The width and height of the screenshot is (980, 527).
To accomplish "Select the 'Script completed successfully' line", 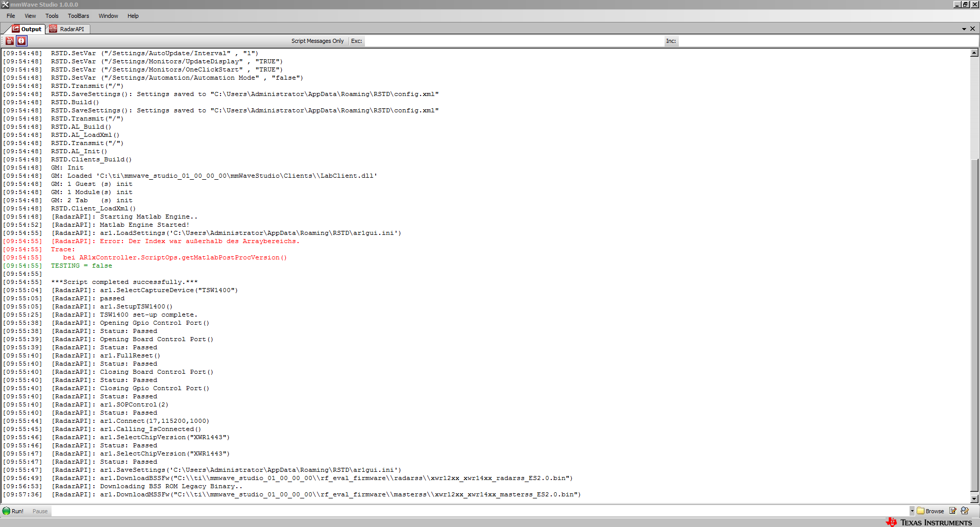I will coord(100,282).
